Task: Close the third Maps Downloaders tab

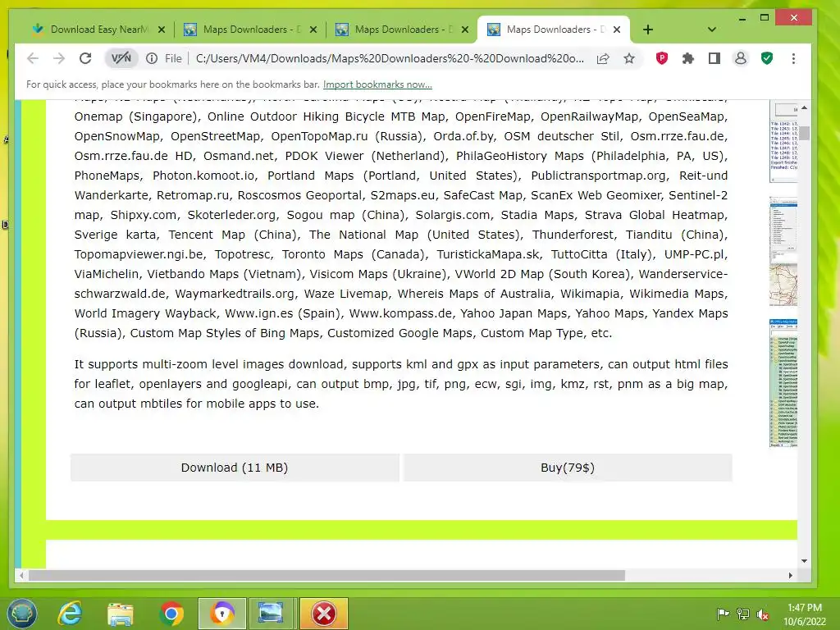Action: [x=465, y=30]
